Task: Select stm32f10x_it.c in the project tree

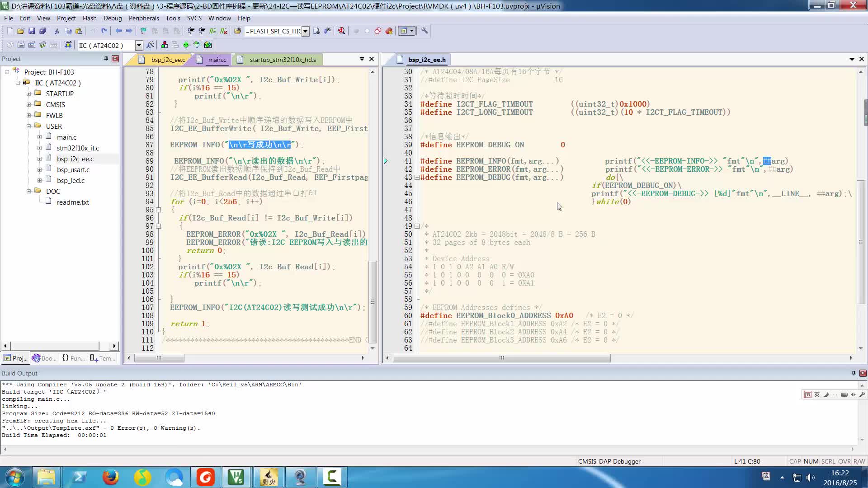Action: click(x=78, y=148)
